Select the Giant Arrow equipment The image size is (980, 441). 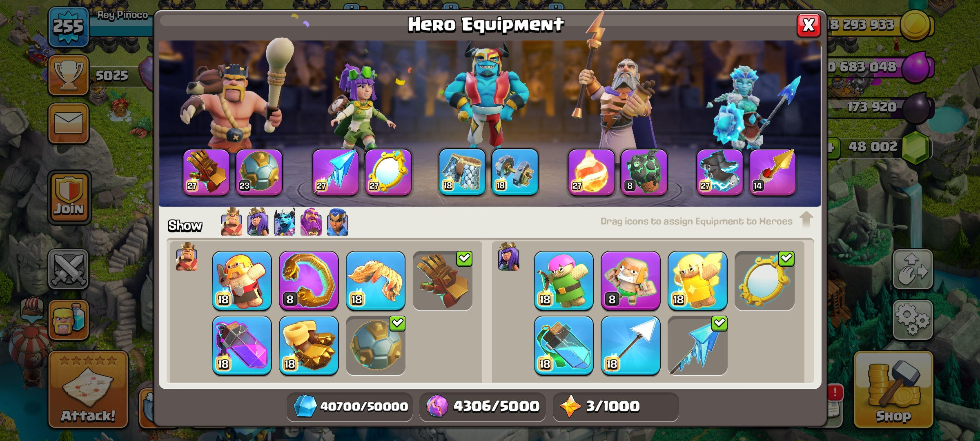pyautogui.click(x=630, y=346)
